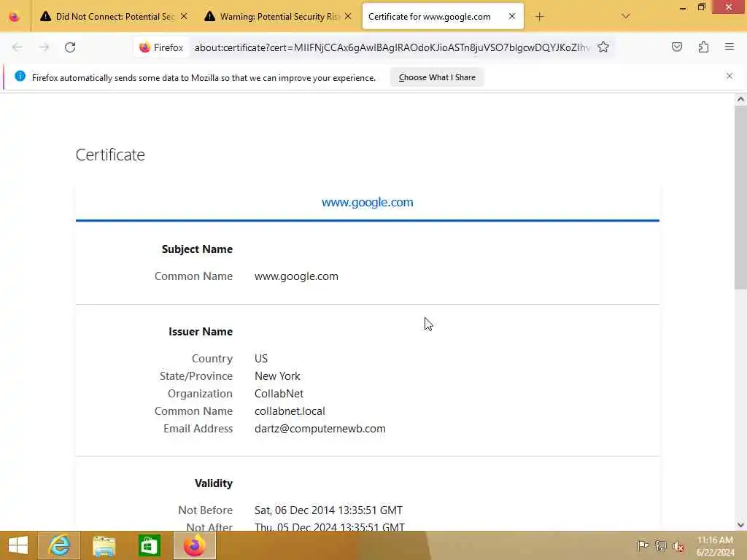Open File Explorer from taskbar
747x560 pixels.
point(104,545)
